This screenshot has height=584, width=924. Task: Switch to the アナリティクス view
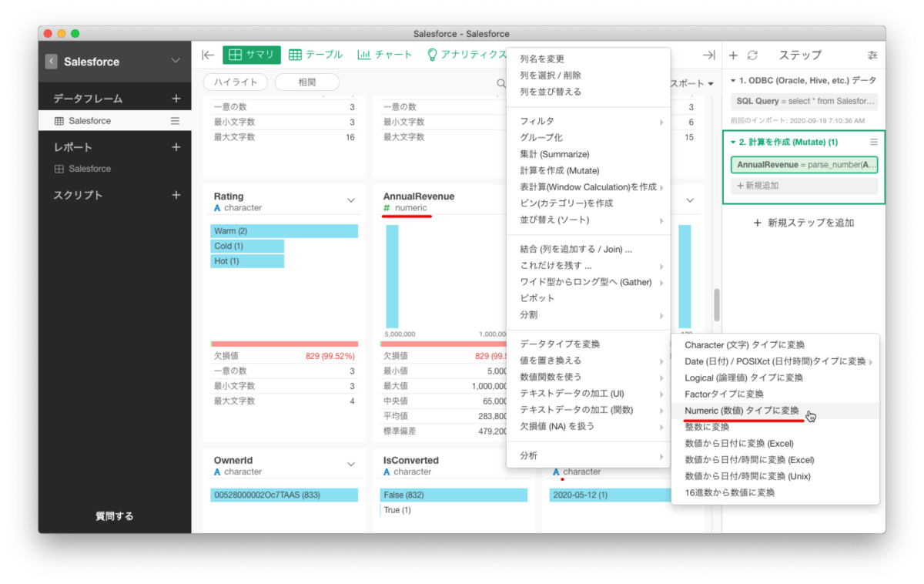click(x=468, y=55)
